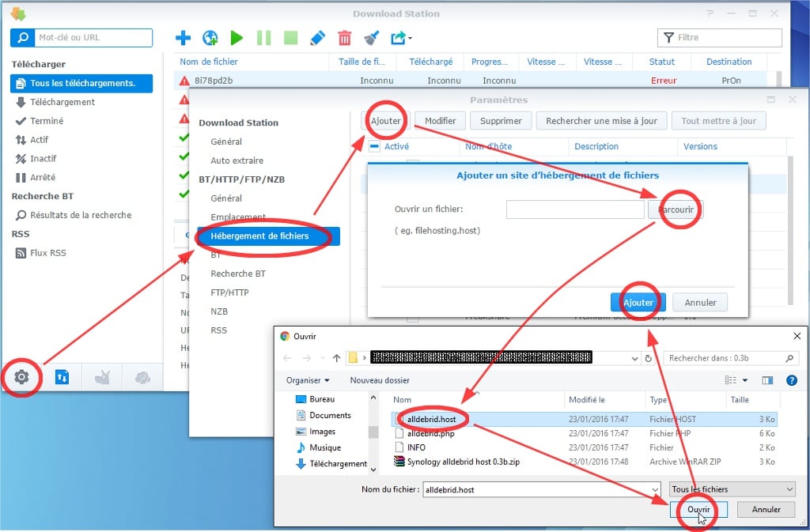Open Flux RSS in sidebar
This screenshot has height=532, width=810.
48,253
